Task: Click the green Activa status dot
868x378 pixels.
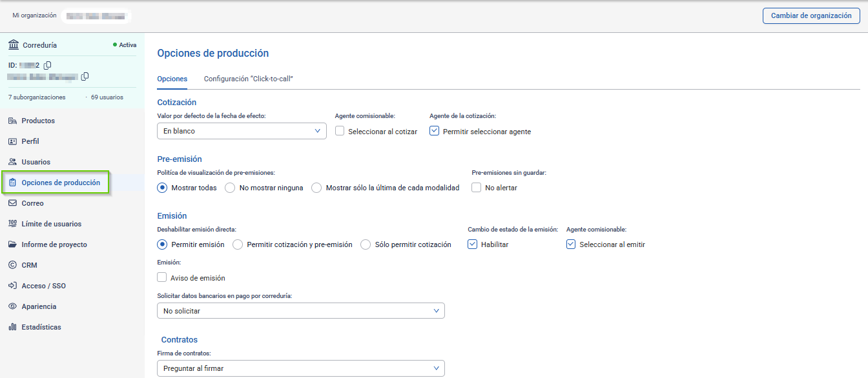Action: click(x=115, y=45)
